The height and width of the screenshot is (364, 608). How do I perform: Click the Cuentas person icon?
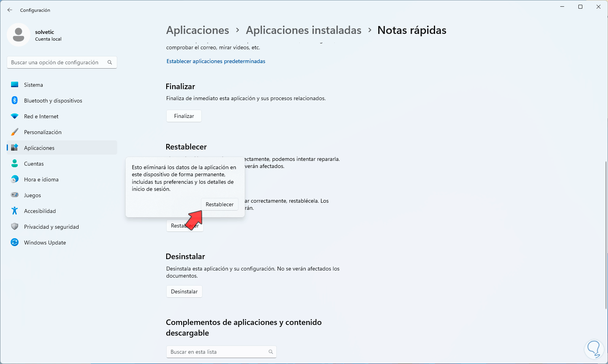15,164
